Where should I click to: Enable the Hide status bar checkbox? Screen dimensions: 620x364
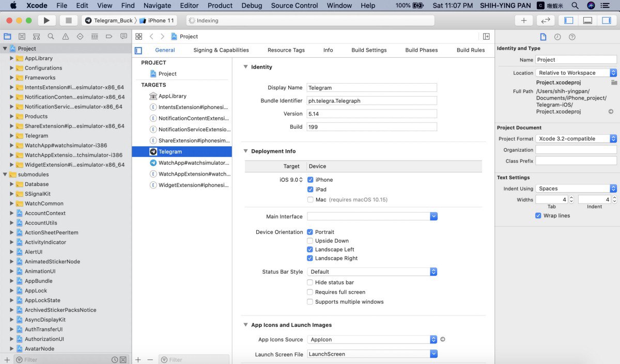click(310, 282)
